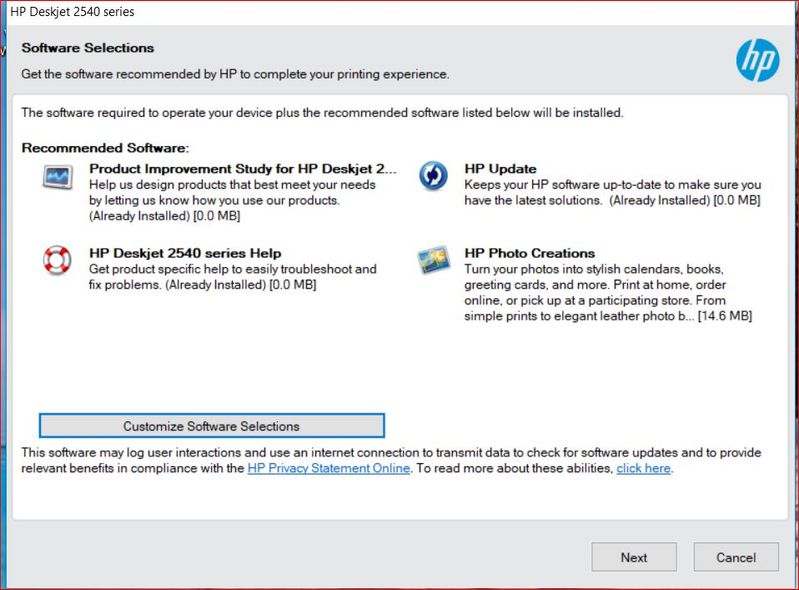Screen dimensions: 799x590
Task: Click the HP logo in the header
Action: [x=757, y=61]
